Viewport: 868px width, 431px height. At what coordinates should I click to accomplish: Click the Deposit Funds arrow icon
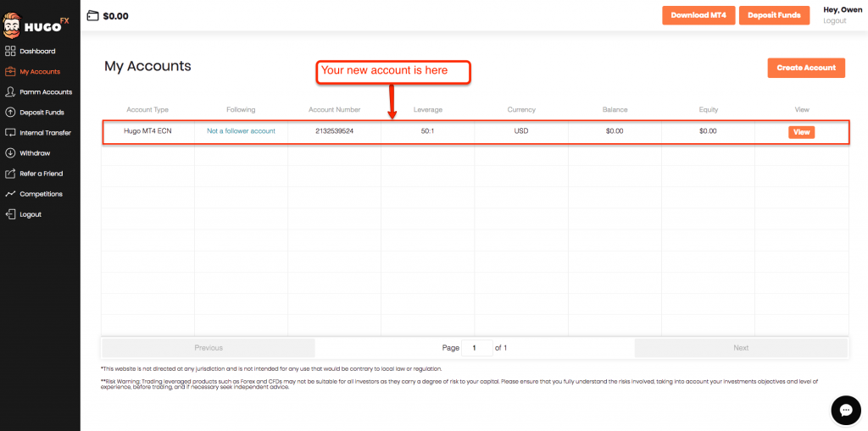[x=10, y=113]
